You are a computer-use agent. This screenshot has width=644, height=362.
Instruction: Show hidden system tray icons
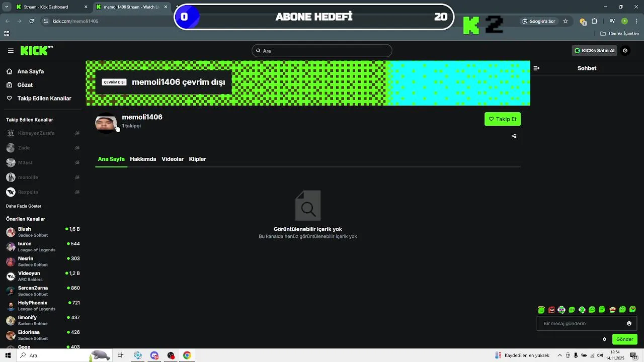[x=559, y=355]
